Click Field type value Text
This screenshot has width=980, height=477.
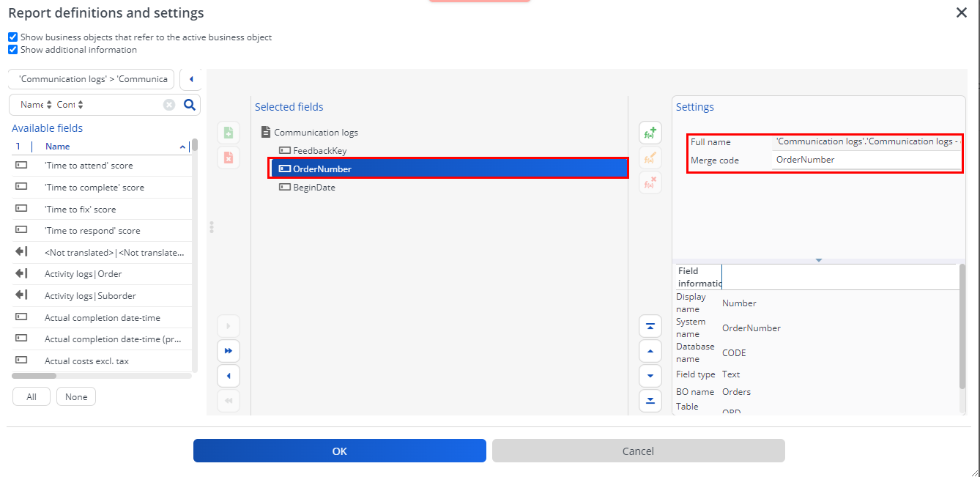click(731, 374)
